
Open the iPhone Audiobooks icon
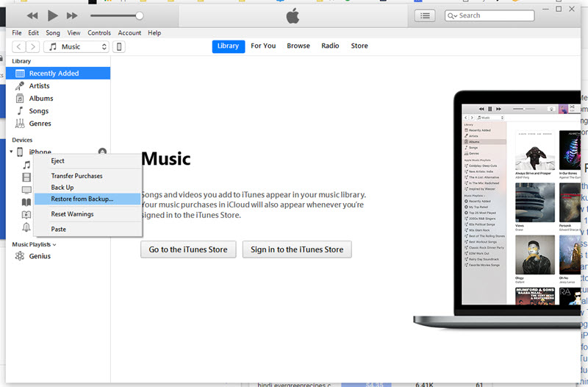point(26,215)
